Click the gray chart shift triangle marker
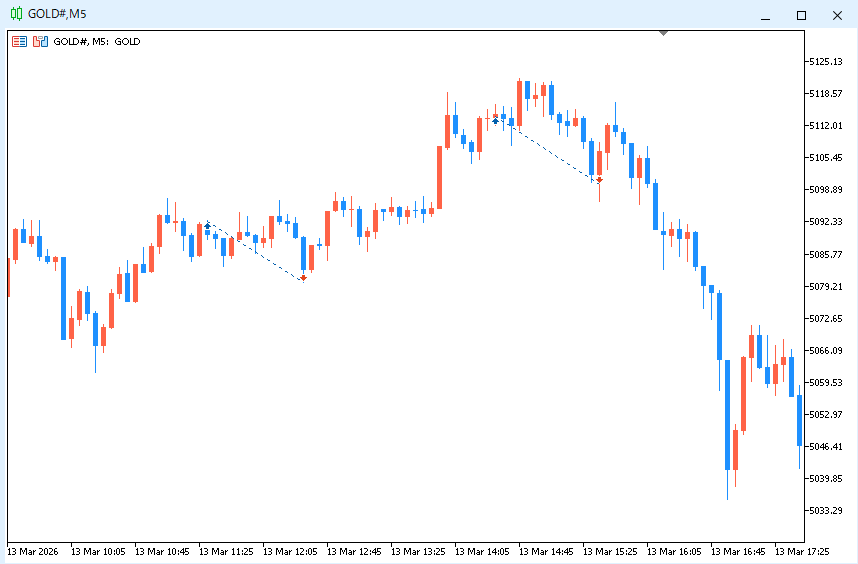 [x=663, y=34]
